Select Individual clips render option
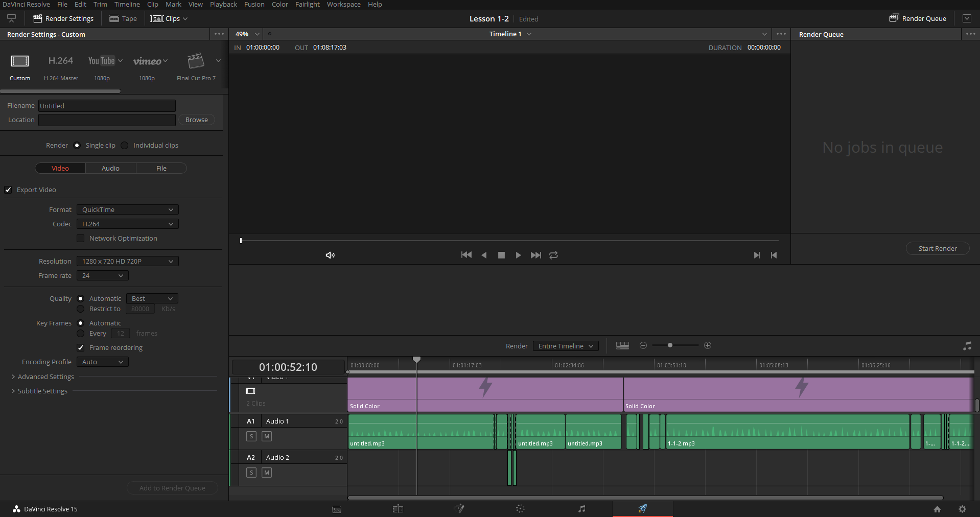Screen dimensions: 980x517 point(125,146)
